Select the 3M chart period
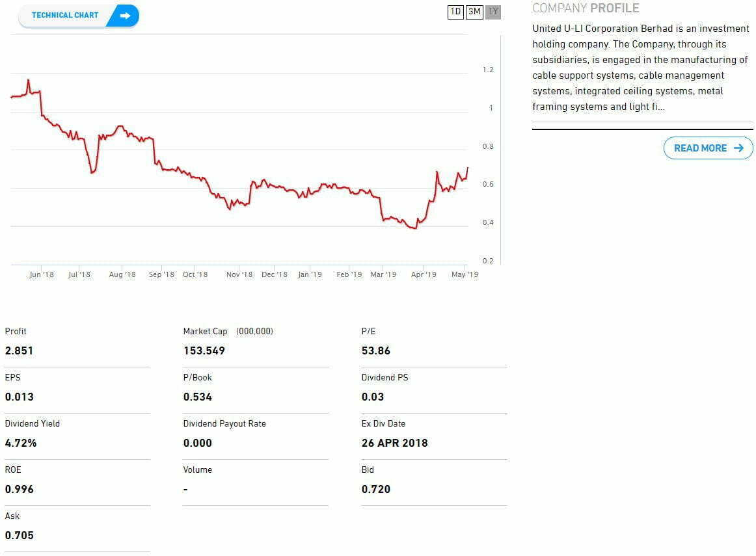Screen dimensions: 756x556 click(x=474, y=12)
